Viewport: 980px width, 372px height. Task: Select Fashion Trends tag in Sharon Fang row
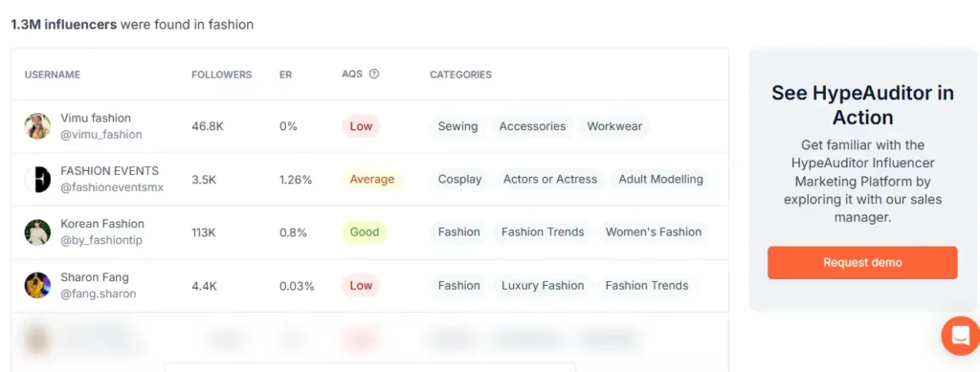pyautogui.click(x=647, y=285)
